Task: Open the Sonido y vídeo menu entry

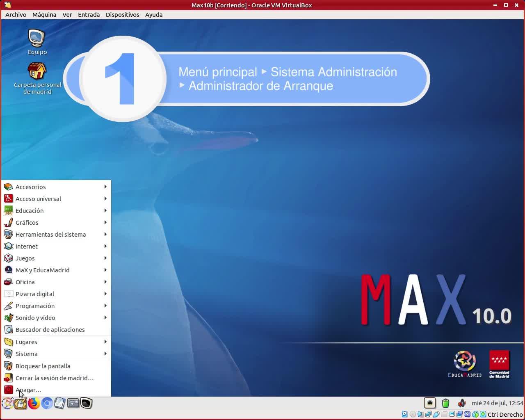Action: click(56, 317)
